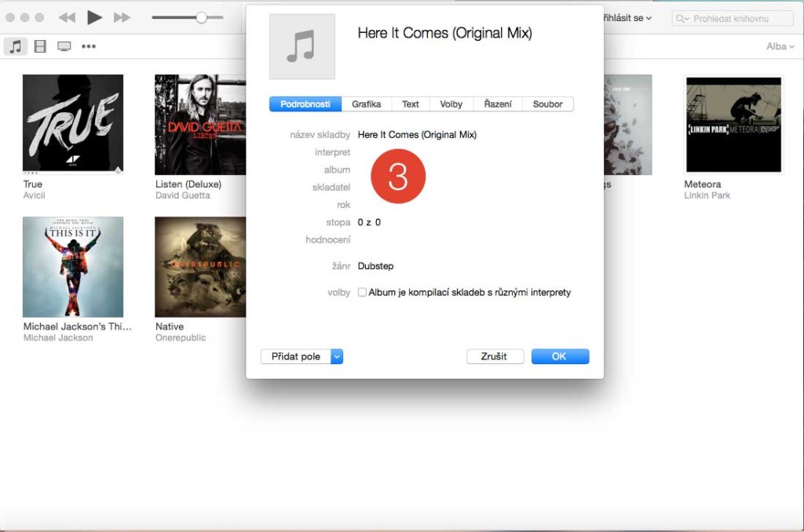Switch to the Text tab
Image resolution: width=804 pixels, height=532 pixels.
[x=410, y=104]
